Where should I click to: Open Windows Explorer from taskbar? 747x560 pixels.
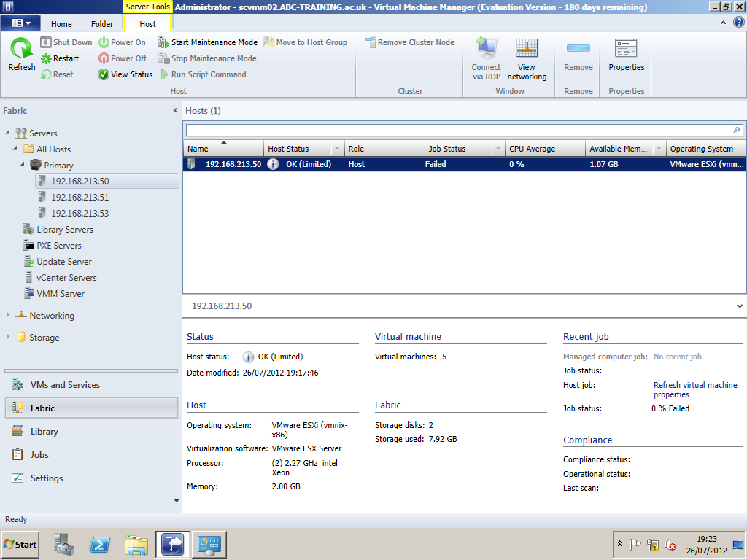136,544
